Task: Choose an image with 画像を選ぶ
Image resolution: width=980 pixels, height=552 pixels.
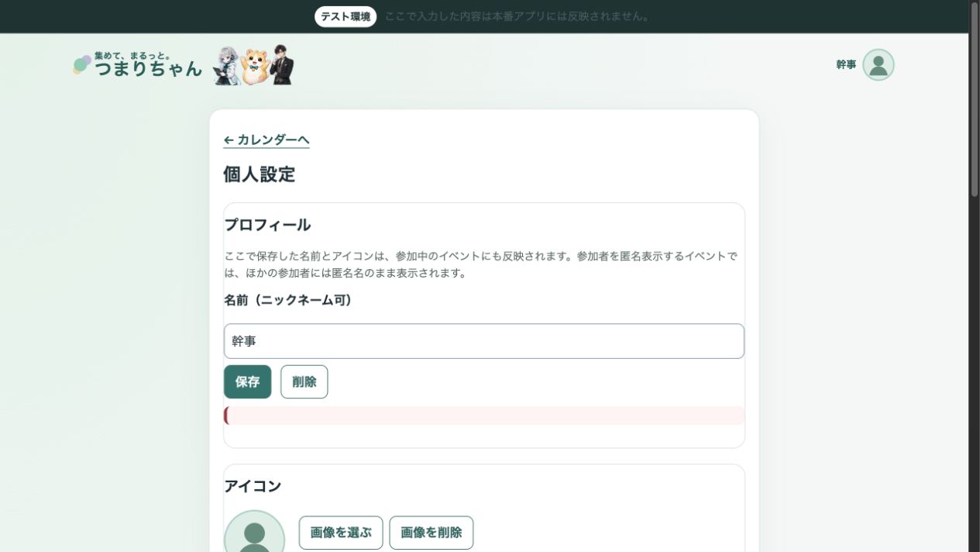Action: pyautogui.click(x=341, y=533)
